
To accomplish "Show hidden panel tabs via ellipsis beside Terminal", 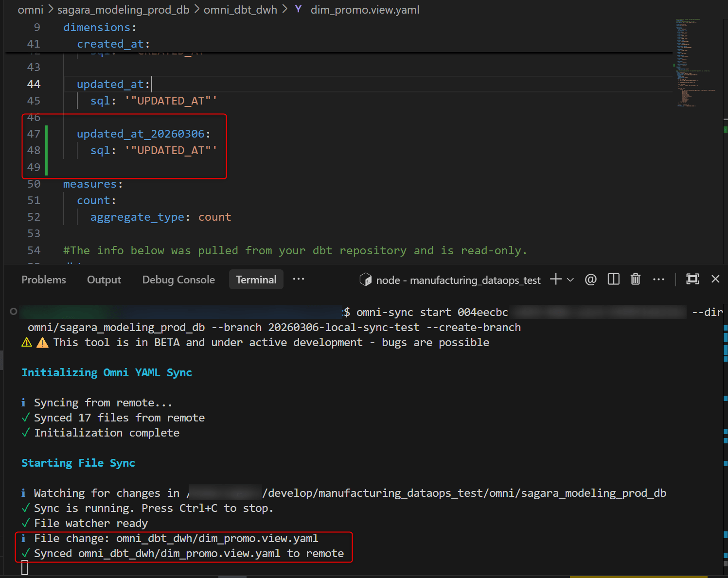I will click(299, 279).
